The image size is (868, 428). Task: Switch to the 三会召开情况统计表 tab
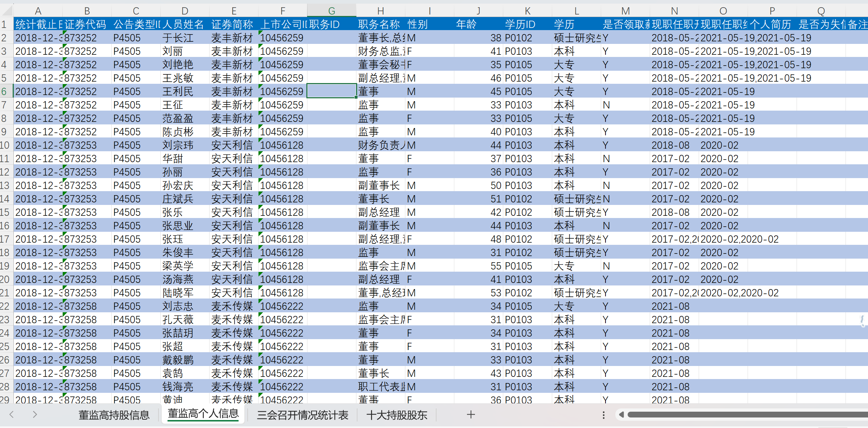pos(302,415)
